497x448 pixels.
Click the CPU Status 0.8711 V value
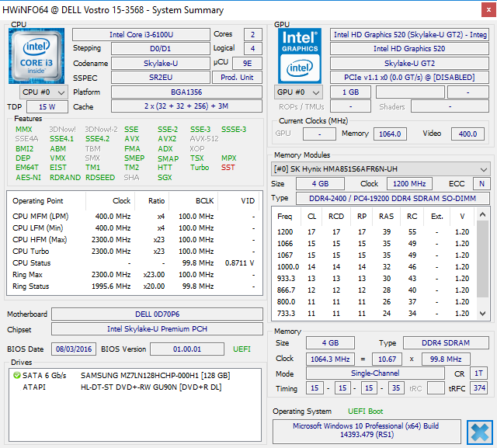tap(240, 263)
